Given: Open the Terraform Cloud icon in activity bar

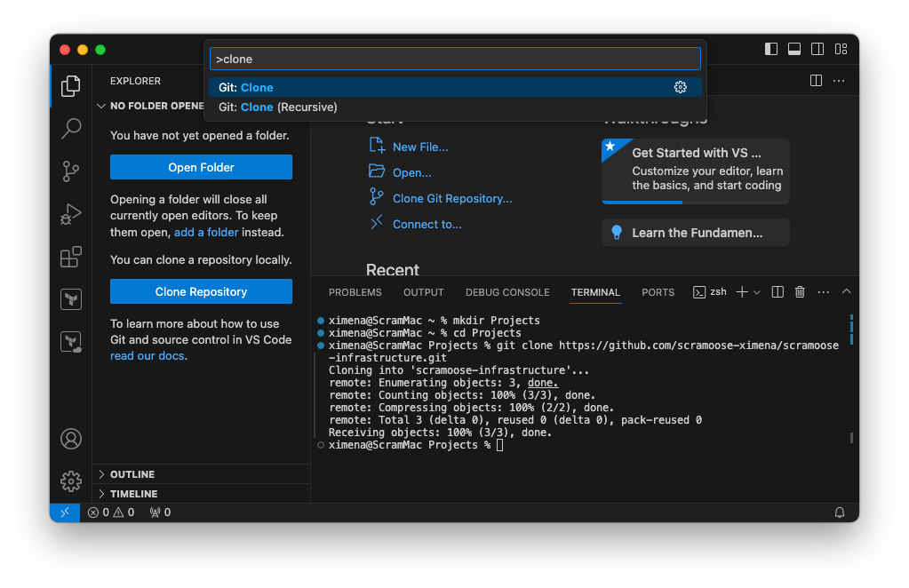Looking at the screenshot, I should [x=71, y=342].
